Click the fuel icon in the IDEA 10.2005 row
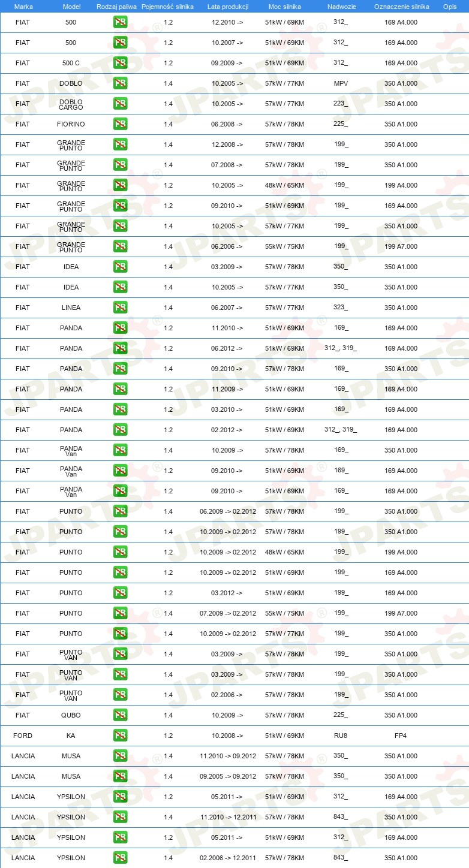 pyautogui.click(x=120, y=287)
